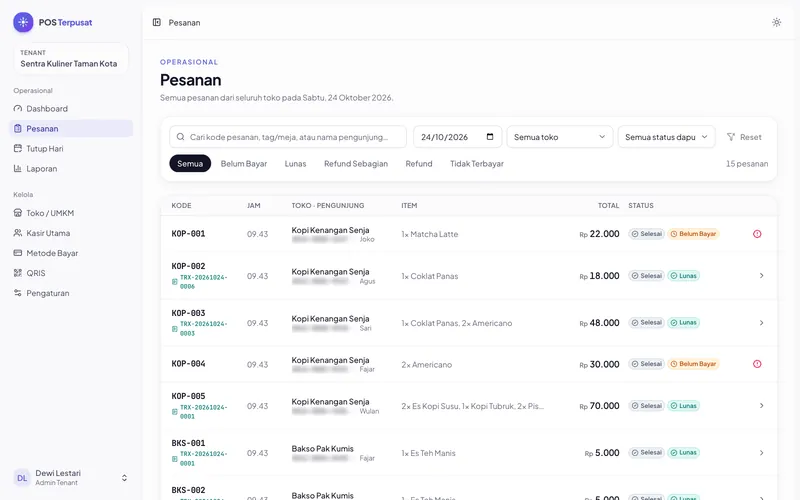Click the Belum Bayar badge on KOP-001

tap(693, 234)
